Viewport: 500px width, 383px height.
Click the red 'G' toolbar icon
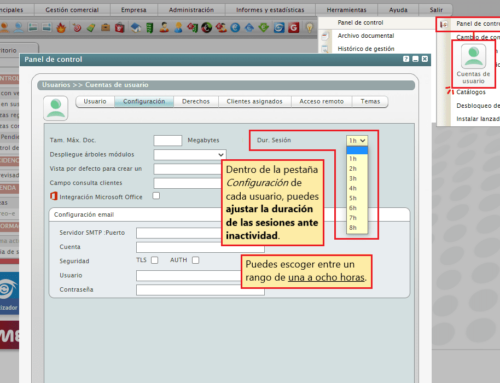click(x=294, y=27)
